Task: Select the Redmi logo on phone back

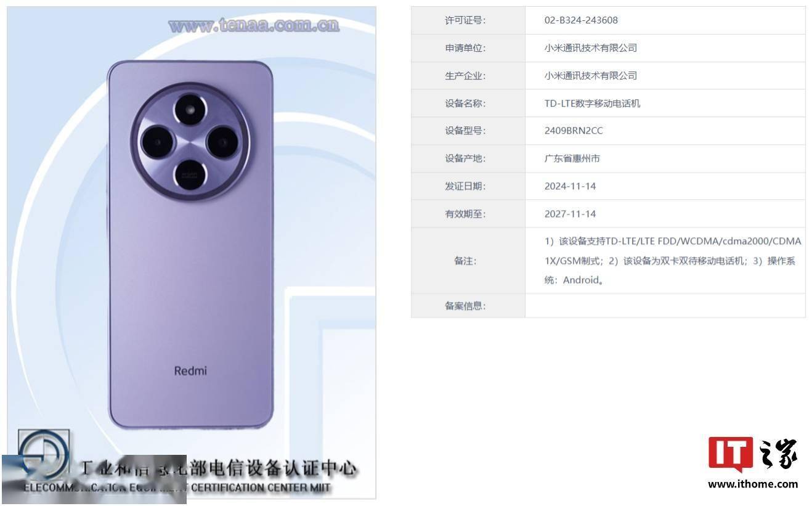Action: pyautogui.click(x=190, y=370)
